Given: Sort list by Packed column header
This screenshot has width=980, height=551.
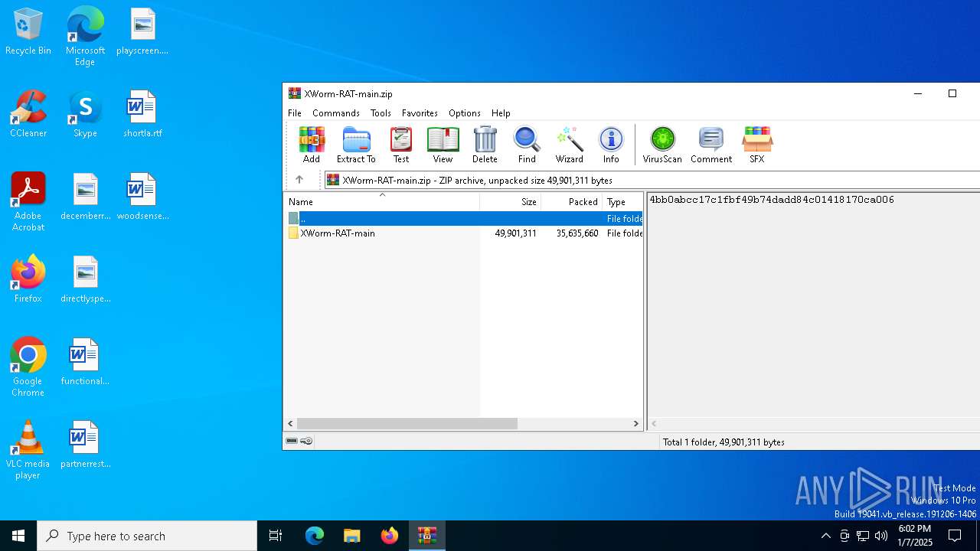Looking at the screenshot, I should tap(572, 202).
